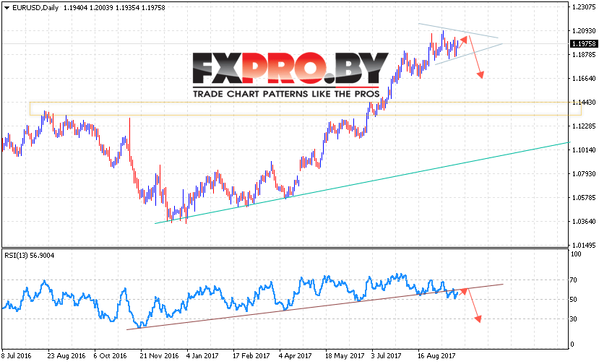Select the EURUSD,Daily chart title text
The width and height of the screenshot is (599, 364).
coord(35,8)
